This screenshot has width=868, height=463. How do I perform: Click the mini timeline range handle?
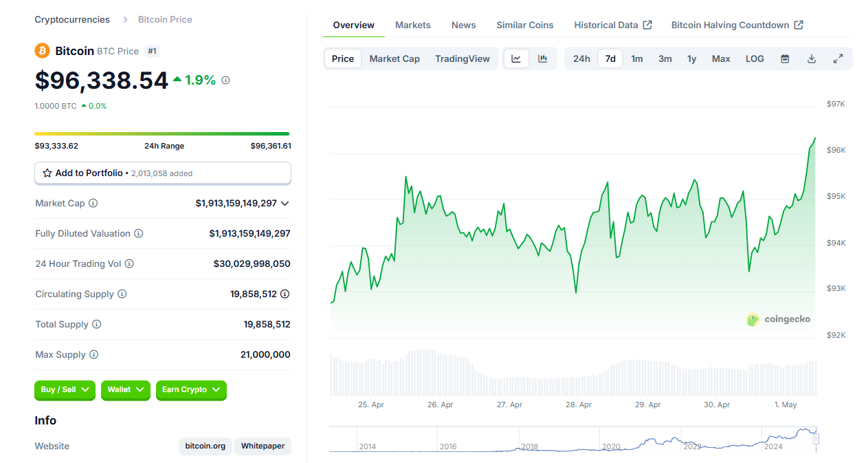[816, 439]
